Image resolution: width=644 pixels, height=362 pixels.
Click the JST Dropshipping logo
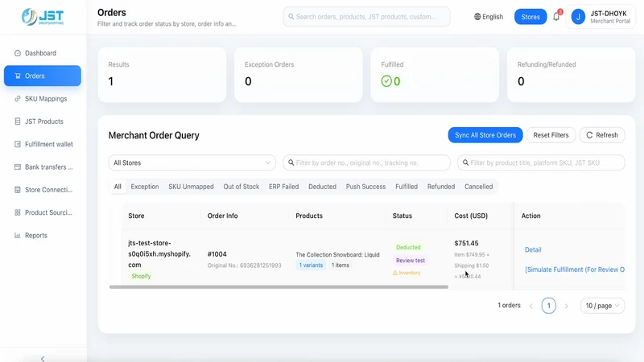click(43, 17)
